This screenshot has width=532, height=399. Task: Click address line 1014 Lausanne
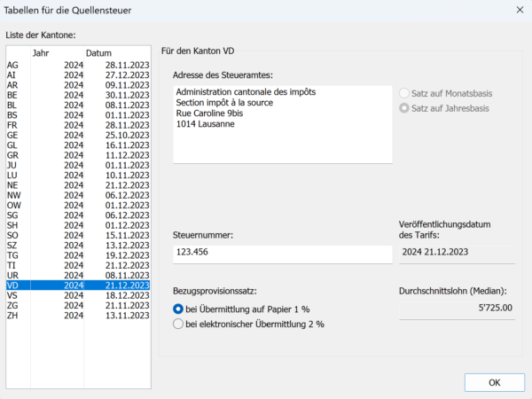click(206, 123)
